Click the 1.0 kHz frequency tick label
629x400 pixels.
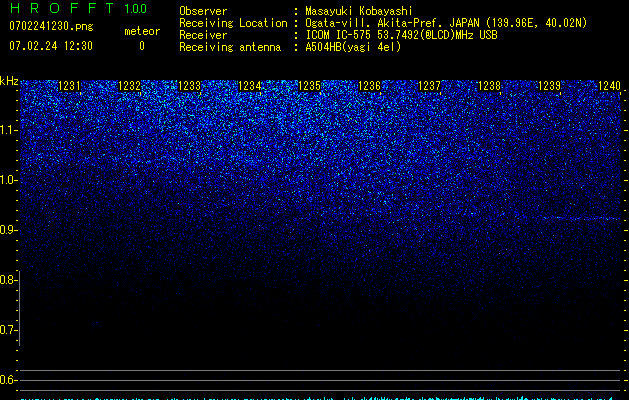pyautogui.click(x=8, y=180)
